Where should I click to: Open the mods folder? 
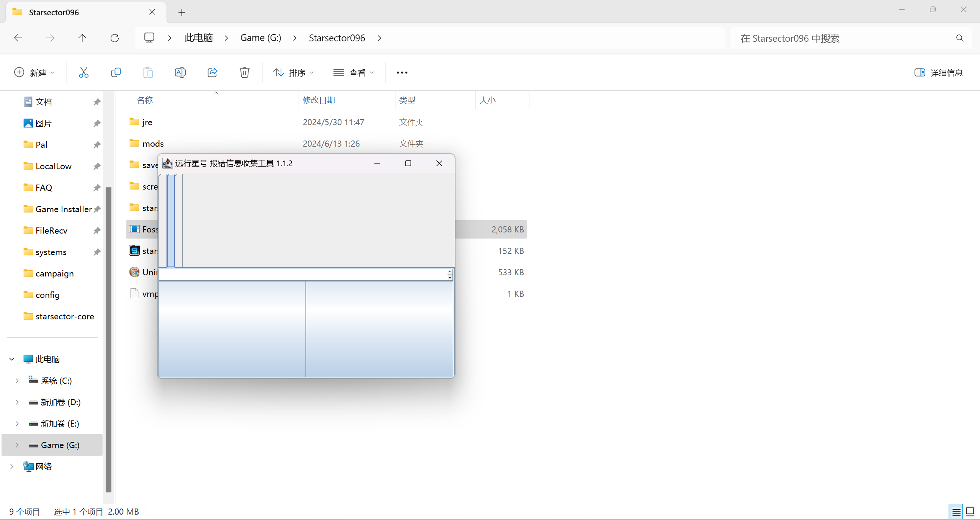[153, 144]
